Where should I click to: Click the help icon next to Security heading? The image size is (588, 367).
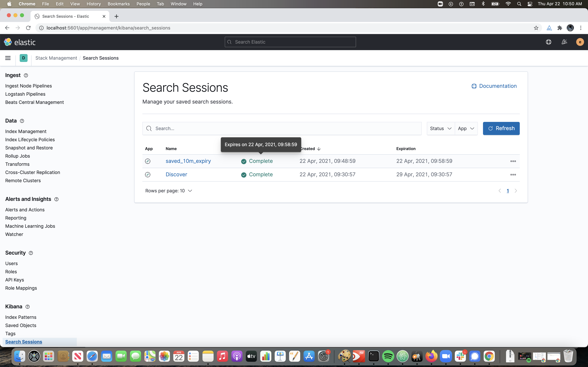31,253
